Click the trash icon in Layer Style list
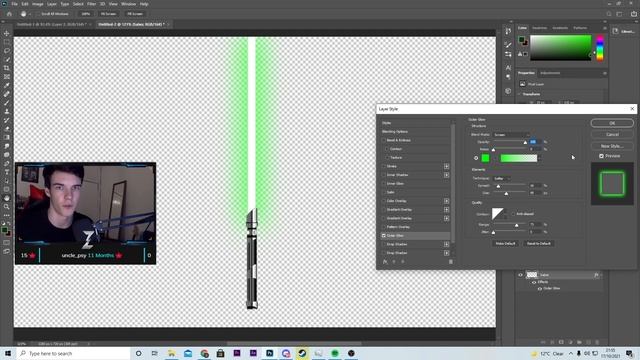 click(x=451, y=262)
